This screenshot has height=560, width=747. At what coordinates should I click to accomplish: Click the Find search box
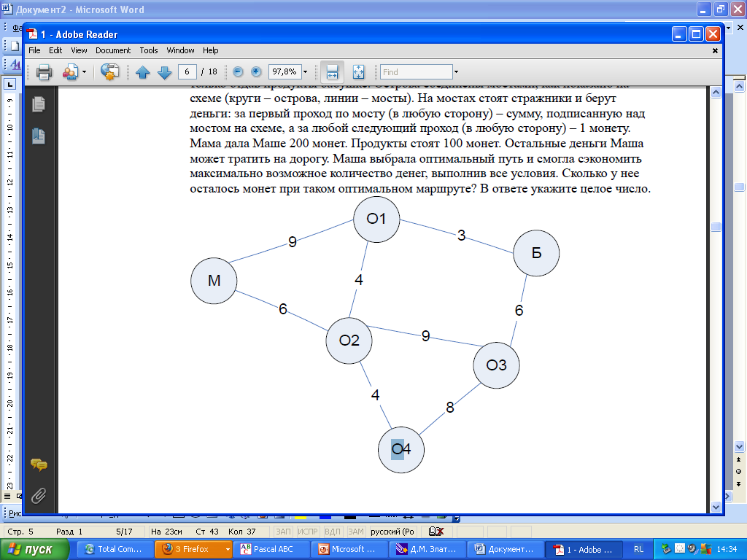click(416, 72)
